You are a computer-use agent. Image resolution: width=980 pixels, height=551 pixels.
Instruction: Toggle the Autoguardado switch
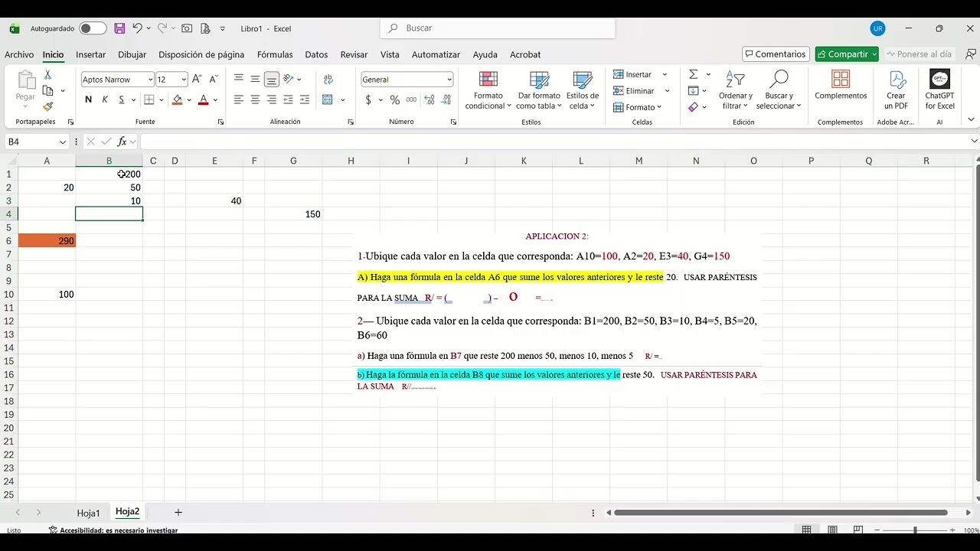tap(93, 28)
